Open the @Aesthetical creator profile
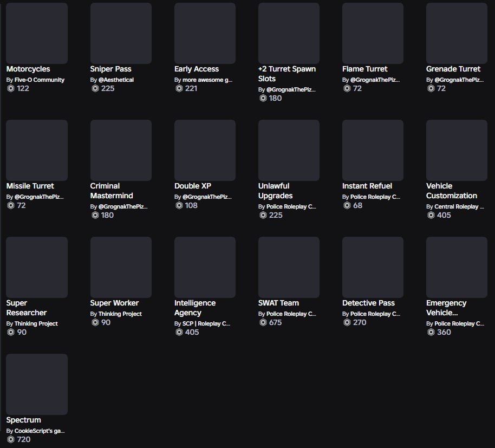Image resolution: width=495 pixels, height=448 pixels. 116,80
